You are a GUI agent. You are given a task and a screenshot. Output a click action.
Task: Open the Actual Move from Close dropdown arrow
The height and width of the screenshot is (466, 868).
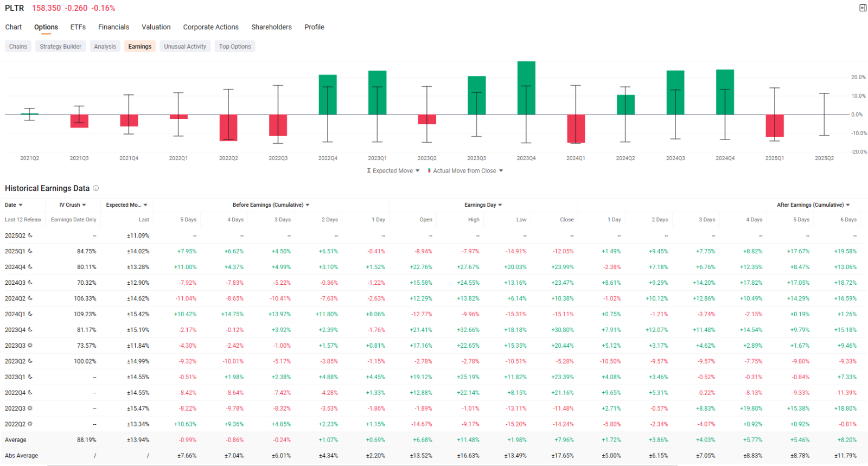501,171
